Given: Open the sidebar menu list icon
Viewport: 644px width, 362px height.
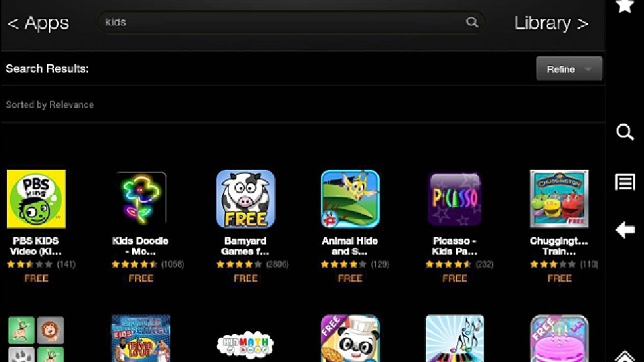Looking at the screenshot, I should click(624, 182).
